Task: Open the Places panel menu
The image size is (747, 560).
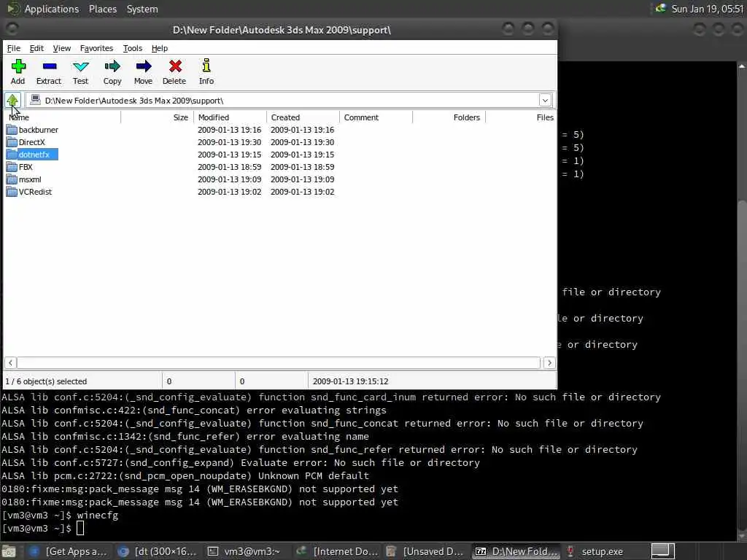Action: tap(102, 9)
